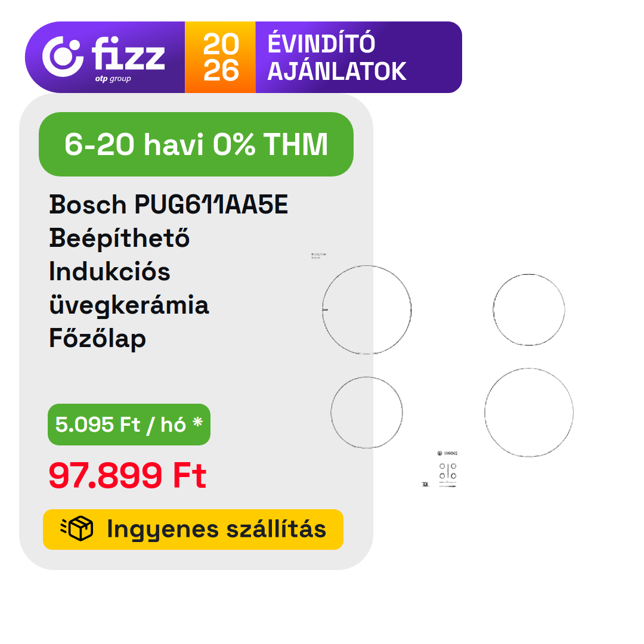Select the top-right zone selector on control panel
The height and width of the screenshot is (644, 644).
[453, 466]
